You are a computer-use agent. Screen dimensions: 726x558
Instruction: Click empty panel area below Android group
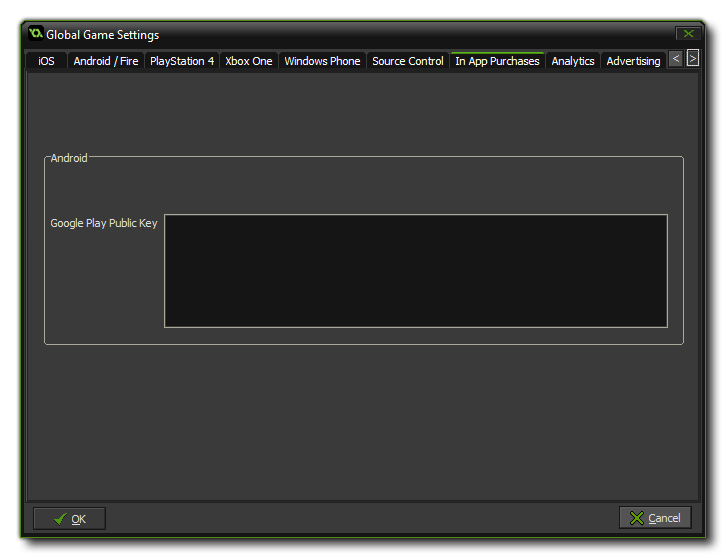click(363, 420)
